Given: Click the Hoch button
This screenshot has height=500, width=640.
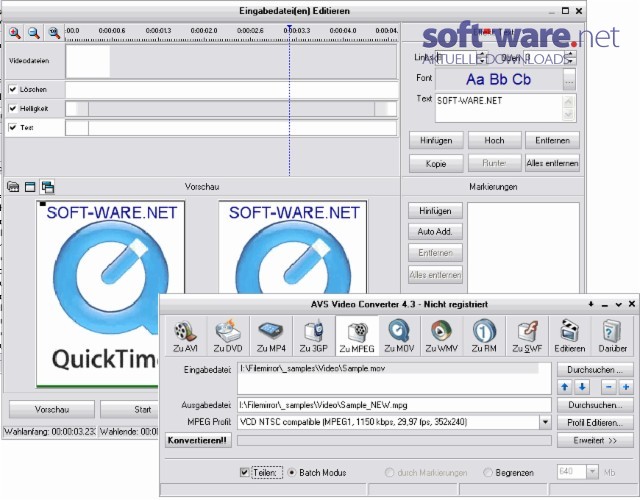Looking at the screenshot, I should pos(494,140).
